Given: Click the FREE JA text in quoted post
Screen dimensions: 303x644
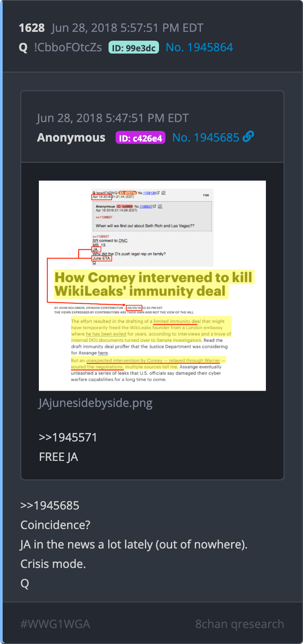Looking at the screenshot, I should click(x=59, y=457).
